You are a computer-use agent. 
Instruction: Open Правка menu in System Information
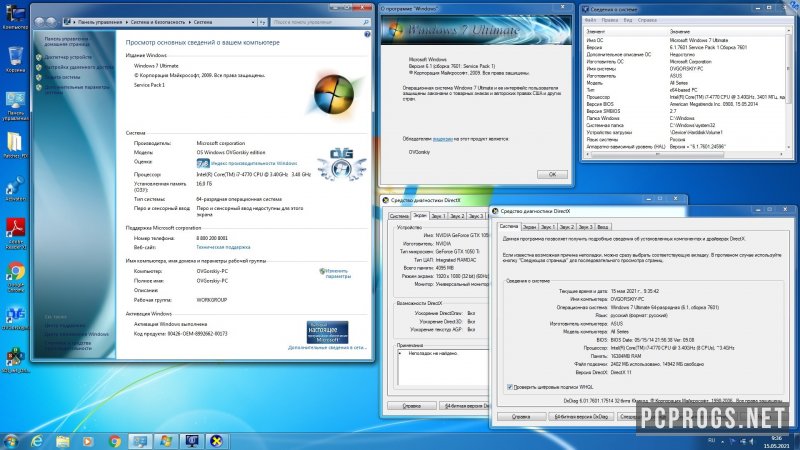[x=609, y=20]
